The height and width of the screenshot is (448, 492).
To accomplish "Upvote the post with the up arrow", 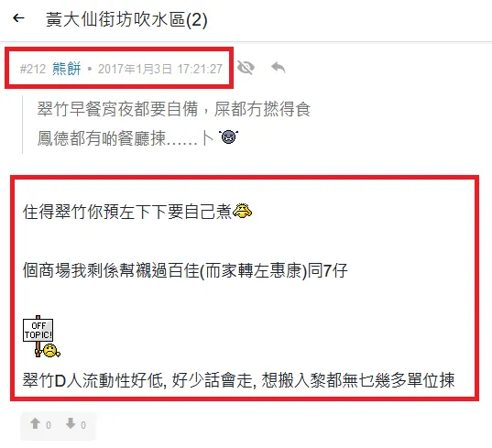I will click(x=35, y=423).
